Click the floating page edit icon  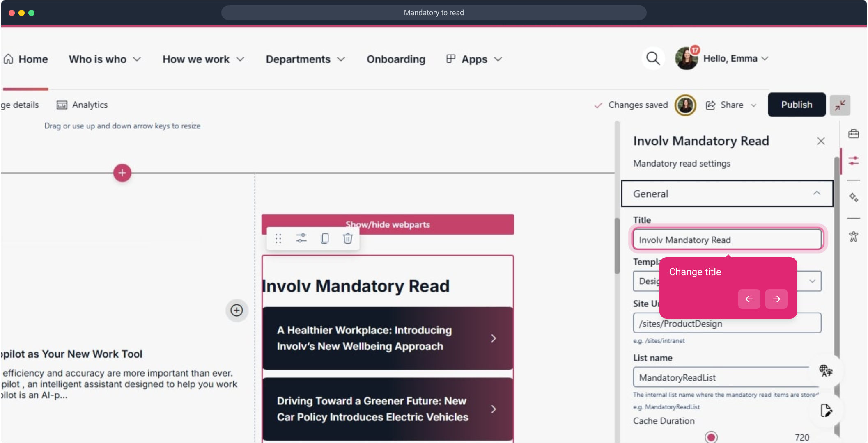[826, 410]
